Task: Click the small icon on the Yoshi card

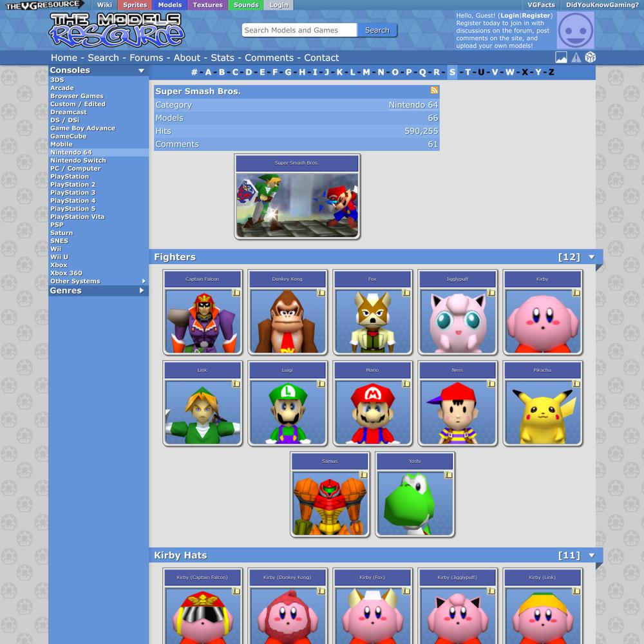Action: coord(448,475)
